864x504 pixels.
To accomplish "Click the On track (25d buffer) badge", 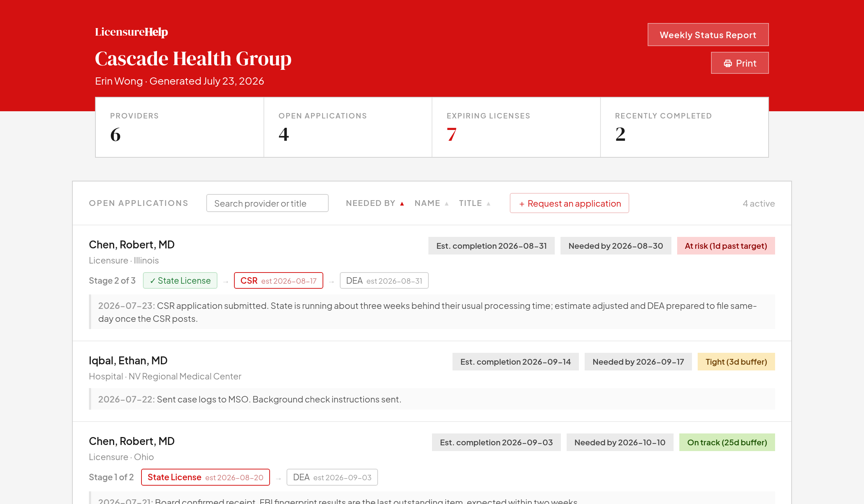I will [727, 442].
